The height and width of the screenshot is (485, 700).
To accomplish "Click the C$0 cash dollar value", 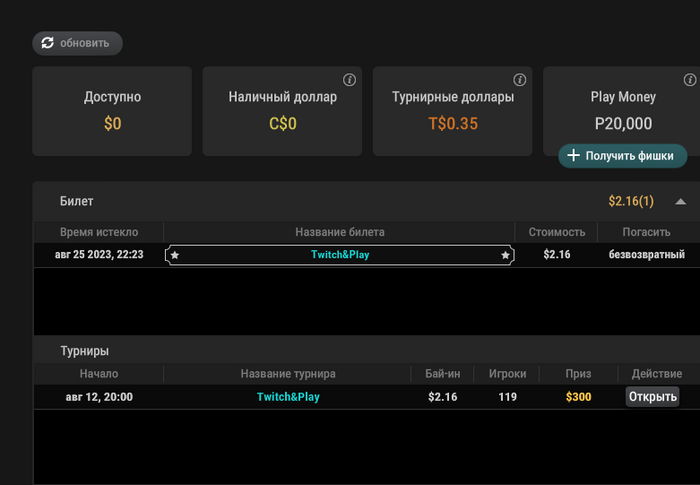I will click(283, 123).
